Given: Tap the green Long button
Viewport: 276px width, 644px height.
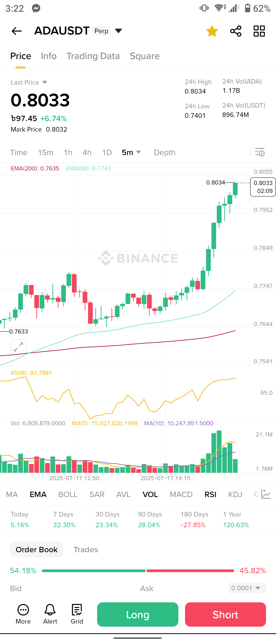Looking at the screenshot, I should point(138,614).
